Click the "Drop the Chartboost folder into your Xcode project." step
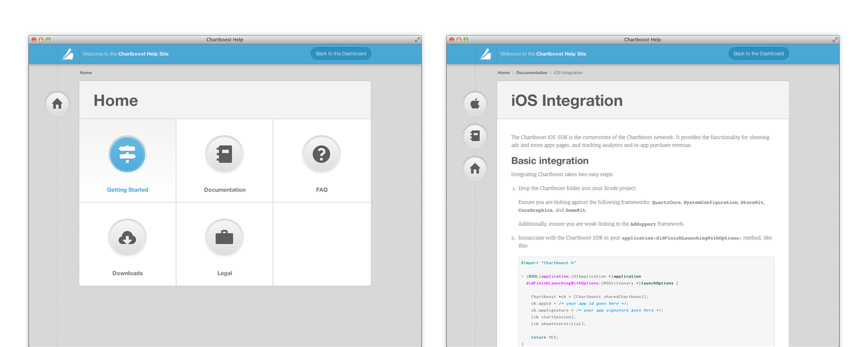Image resolution: width=868 pixels, height=347 pixels. pyautogui.click(x=578, y=188)
